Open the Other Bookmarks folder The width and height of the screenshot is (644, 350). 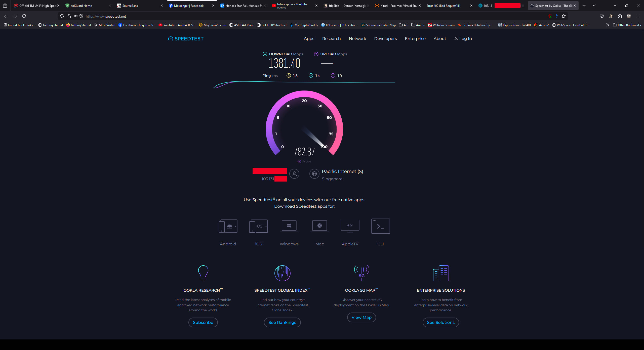[627, 25]
